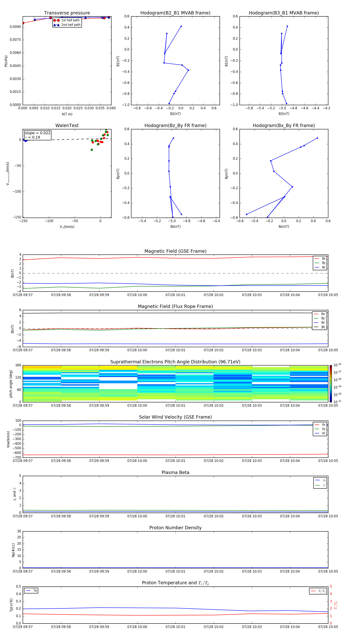Click the Proton Temperature and Te/Tp title

[175, 583]
